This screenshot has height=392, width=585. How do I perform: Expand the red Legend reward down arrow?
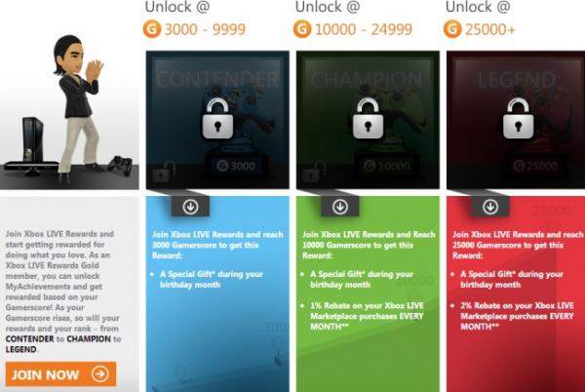point(490,207)
